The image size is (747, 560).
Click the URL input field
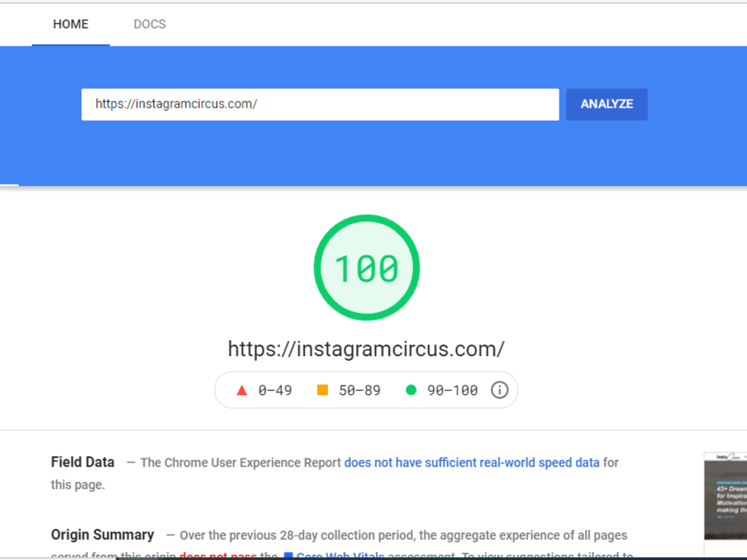click(320, 105)
